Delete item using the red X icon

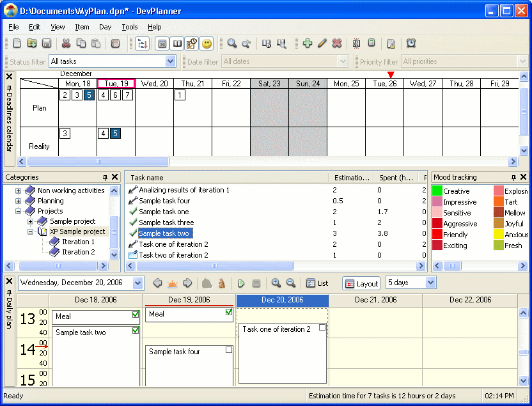(337, 43)
